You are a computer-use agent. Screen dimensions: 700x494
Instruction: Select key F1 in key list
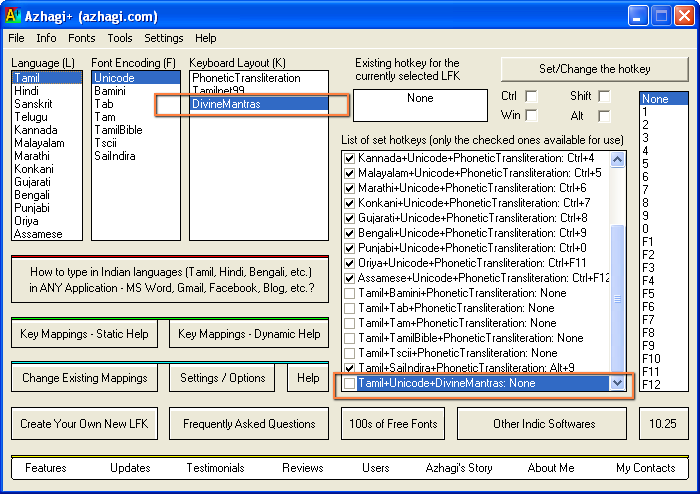click(663, 242)
